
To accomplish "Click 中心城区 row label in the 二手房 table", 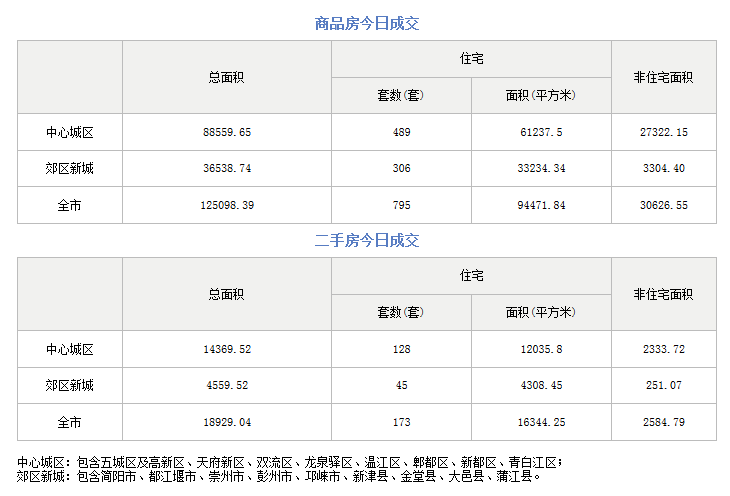I will pyautogui.click(x=70, y=349).
